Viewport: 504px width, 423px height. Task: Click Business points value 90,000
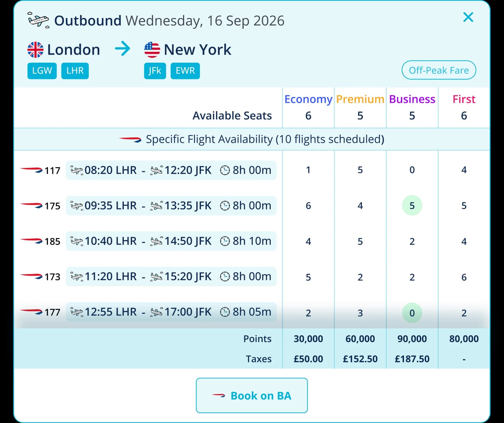(x=412, y=339)
